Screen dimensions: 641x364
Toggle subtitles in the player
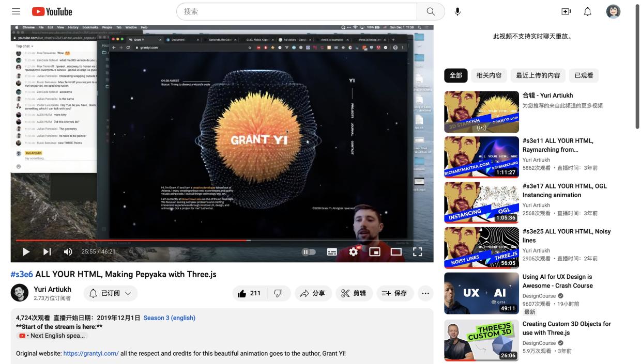332,251
